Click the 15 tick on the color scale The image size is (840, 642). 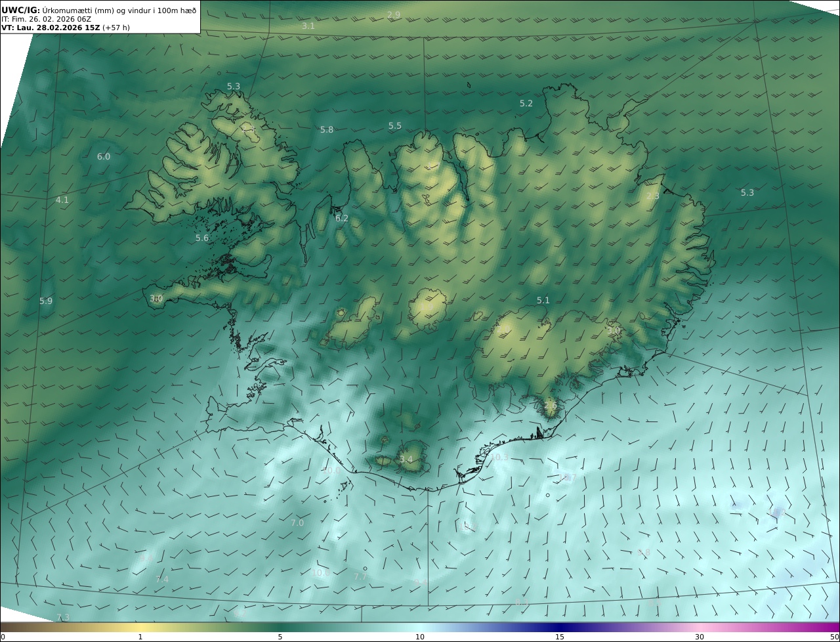(x=560, y=637)
